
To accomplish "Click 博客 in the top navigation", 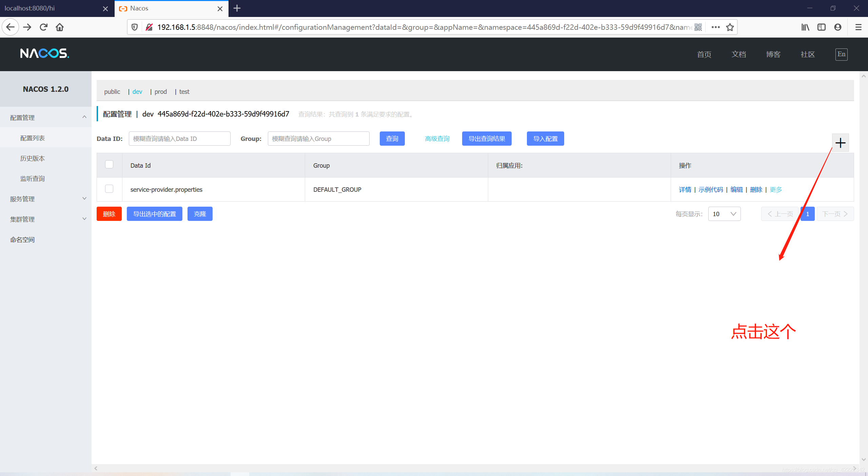I will [773, 54].
